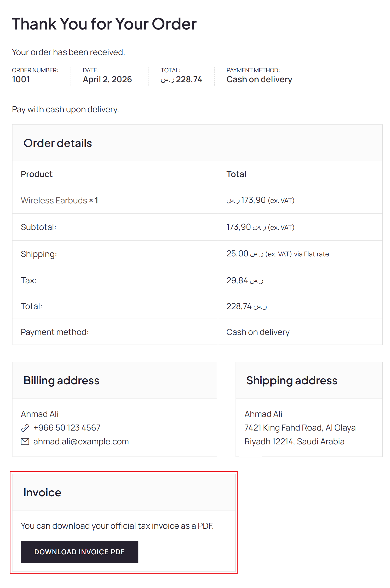Click order number 1001
The height and width of the screenshot is (588, 390).
click(x=21, y=79)
